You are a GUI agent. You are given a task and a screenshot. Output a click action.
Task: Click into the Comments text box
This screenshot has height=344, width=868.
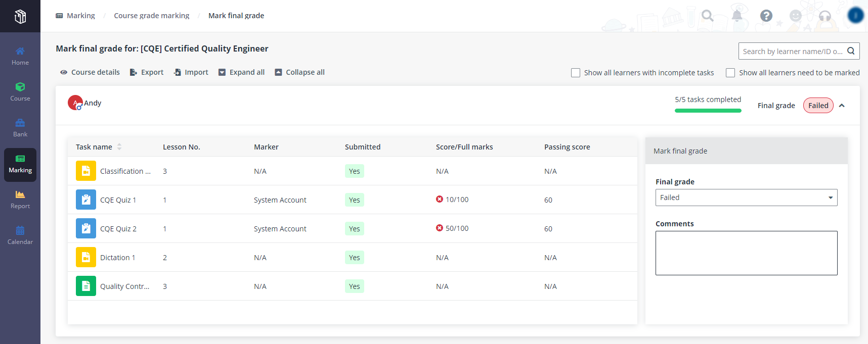pos(747,253)
